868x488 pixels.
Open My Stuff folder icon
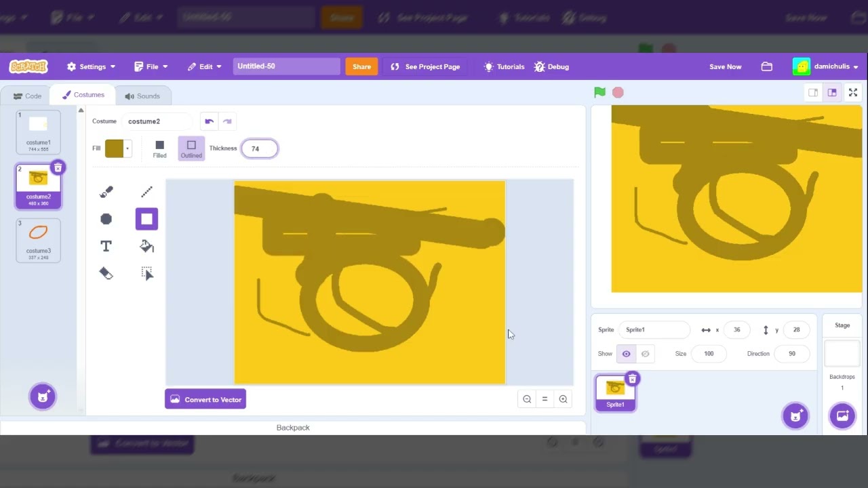coord(767,66)
